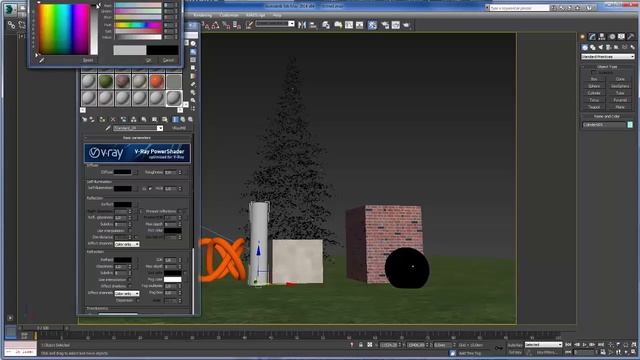Click the selection lock toggle in status bar
The height and width of the screenshot is (360, 640).
pos(361,345)
